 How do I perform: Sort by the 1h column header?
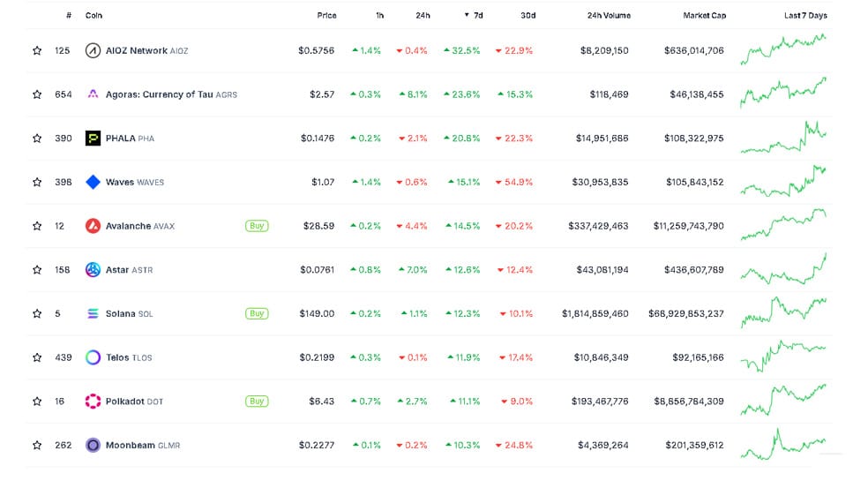coord(379,16)
